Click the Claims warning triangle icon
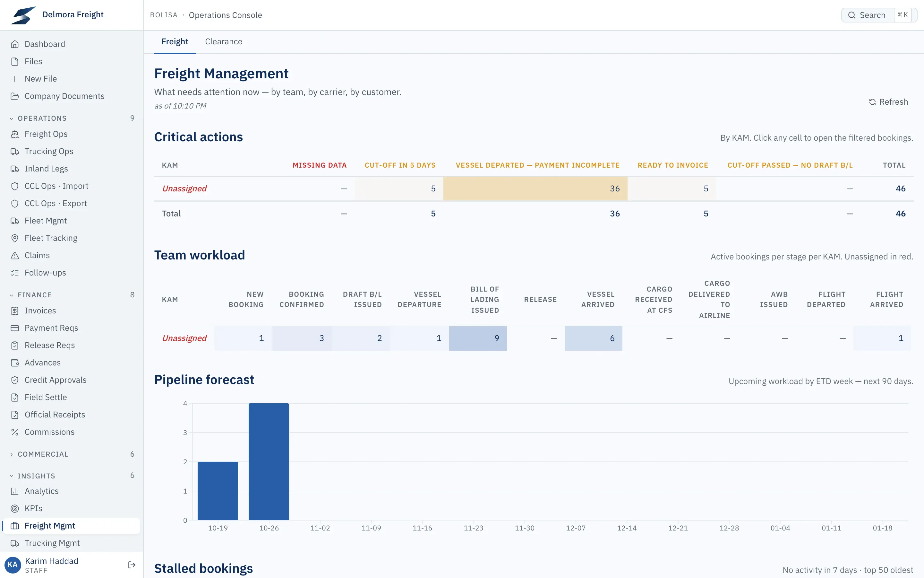Screen dimensions: 924x578 (14, 255)
